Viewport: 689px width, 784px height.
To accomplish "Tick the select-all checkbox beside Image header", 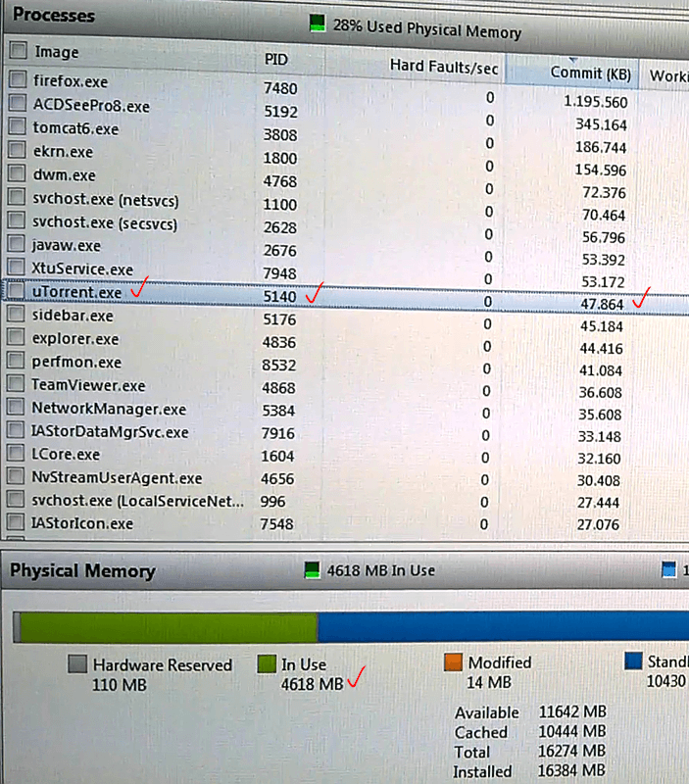I will point(19,50).
